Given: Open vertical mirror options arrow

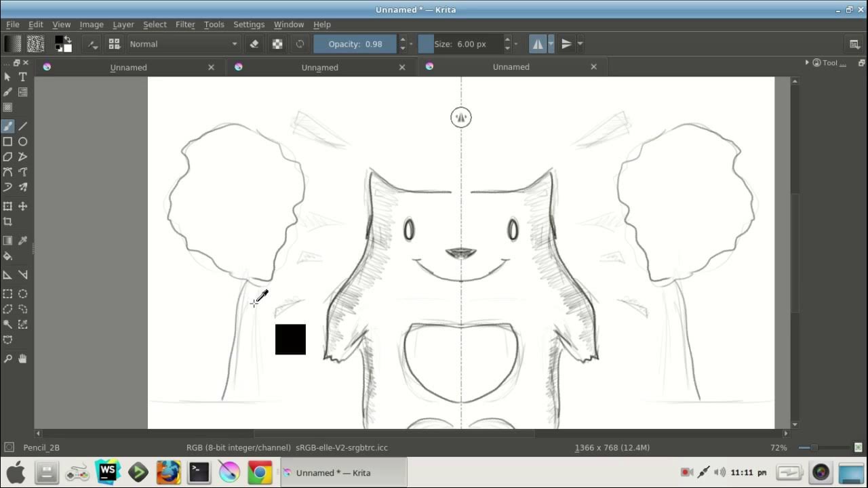Looking at the screenshot, I should pos(580,44).
